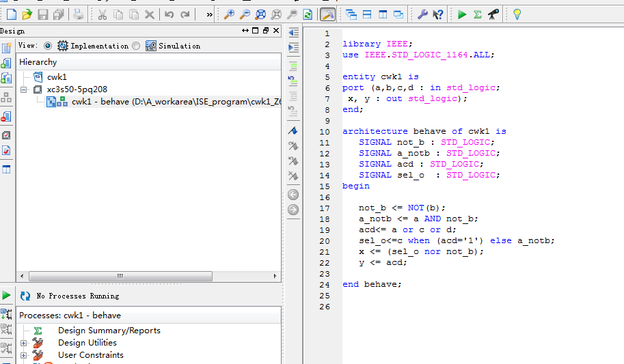
Task: Click the light bulb tips icon
Action: (517, 14)
